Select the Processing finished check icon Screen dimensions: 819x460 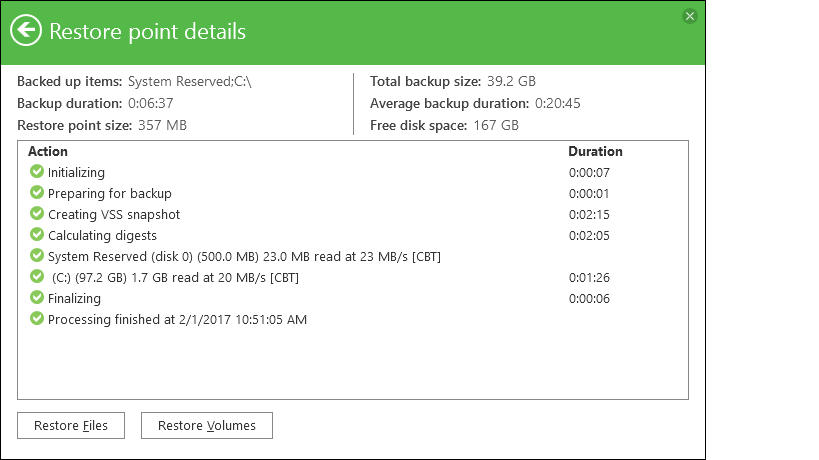tap(37, 319)
